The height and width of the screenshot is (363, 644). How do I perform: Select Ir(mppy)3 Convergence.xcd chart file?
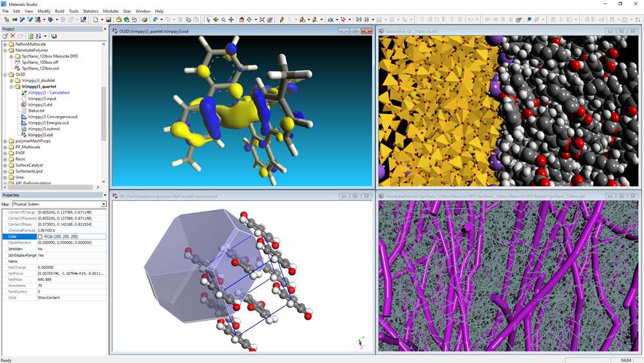53,117
